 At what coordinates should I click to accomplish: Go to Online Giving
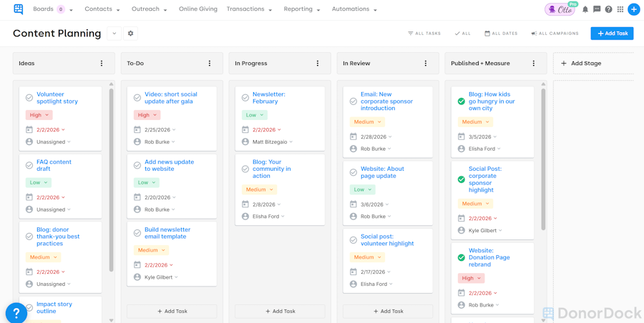point(198,9)
